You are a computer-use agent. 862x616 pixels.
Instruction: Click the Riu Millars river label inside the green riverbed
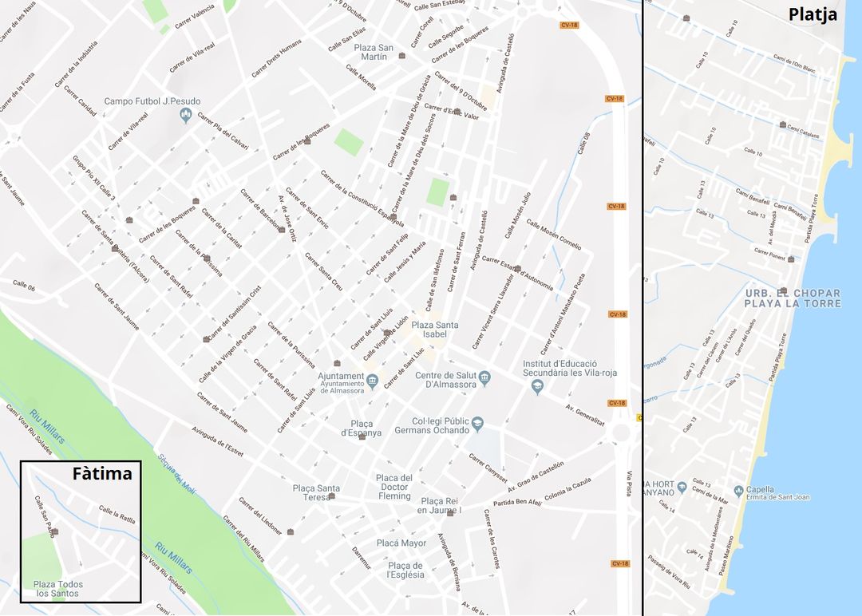[173, 558]
